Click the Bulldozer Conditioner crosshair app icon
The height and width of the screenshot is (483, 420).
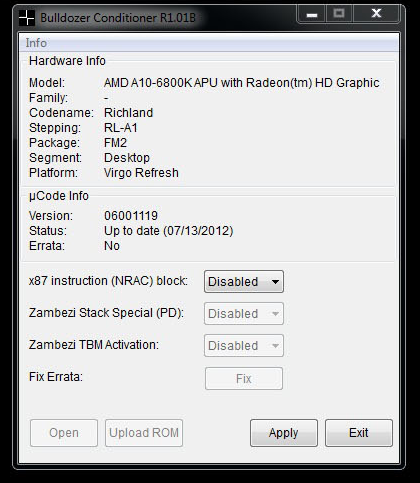(x=27, y=18)
